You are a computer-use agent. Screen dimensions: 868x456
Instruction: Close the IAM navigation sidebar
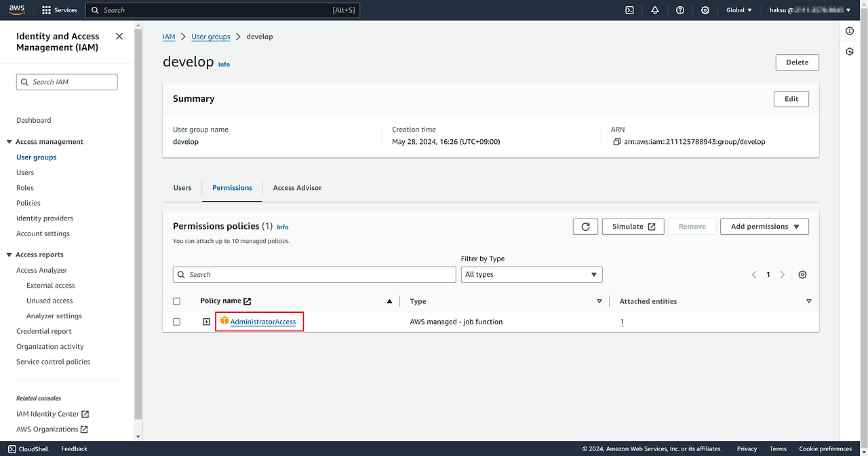click(x=119, y=37)
